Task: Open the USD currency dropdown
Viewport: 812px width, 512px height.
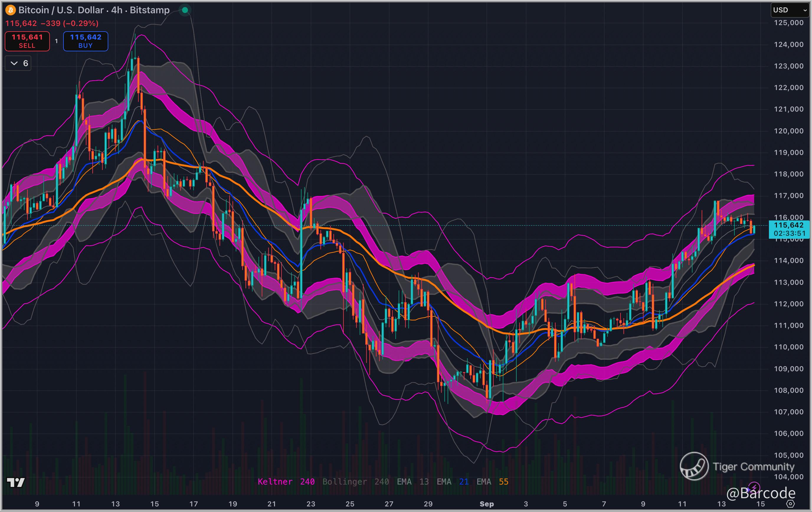Action: coord(790,10)
